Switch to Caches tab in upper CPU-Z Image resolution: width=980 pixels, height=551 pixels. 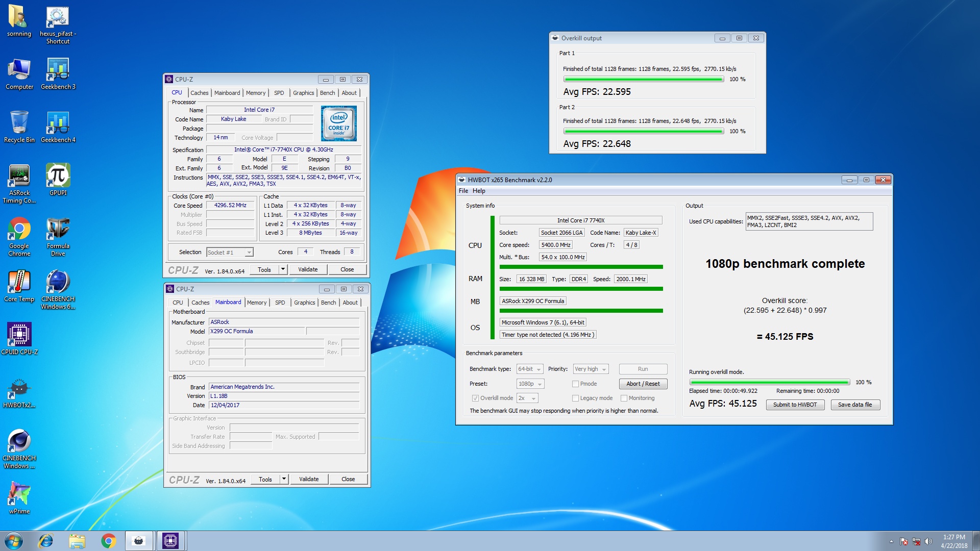[x=199, y=93]
